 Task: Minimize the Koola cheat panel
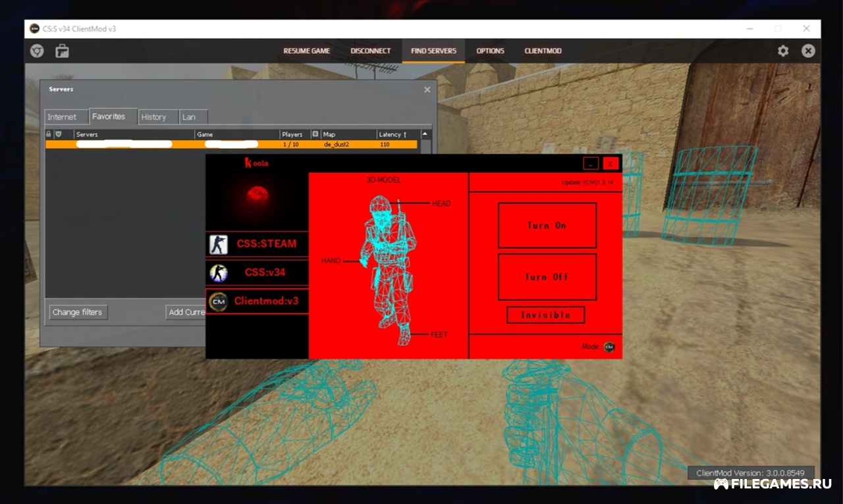(591, 163)
